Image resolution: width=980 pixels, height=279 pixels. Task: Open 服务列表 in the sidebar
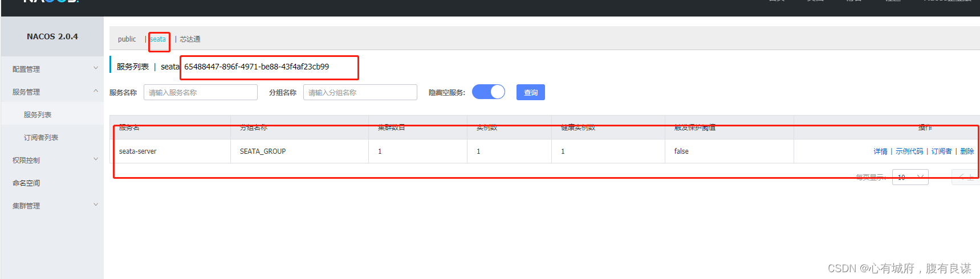pyautogui.click(x=38, y=114)
